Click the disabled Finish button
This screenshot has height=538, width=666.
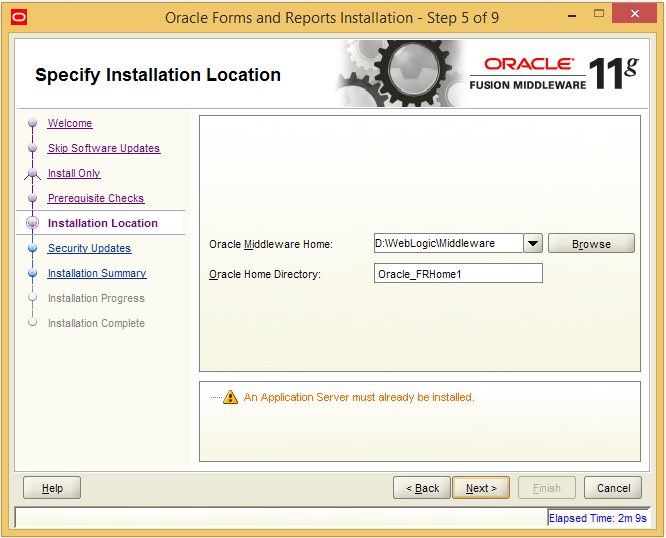(x=547, y=487)
